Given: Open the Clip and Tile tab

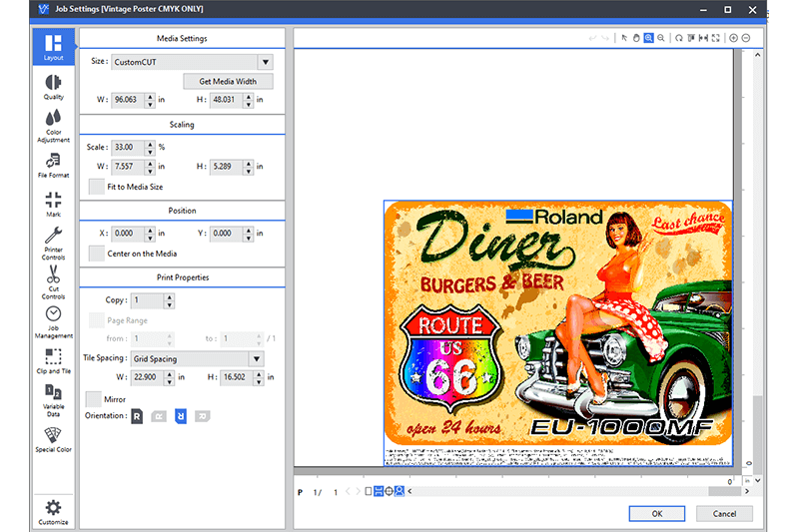Looking at the screenshot, I should (54, 361).
